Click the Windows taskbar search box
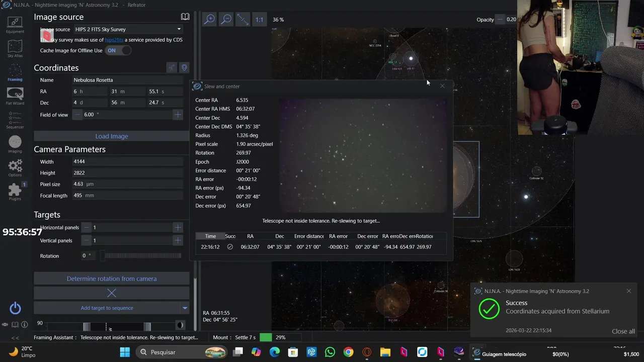The height and width of the screenshot is (362, 644). [181, 352]
